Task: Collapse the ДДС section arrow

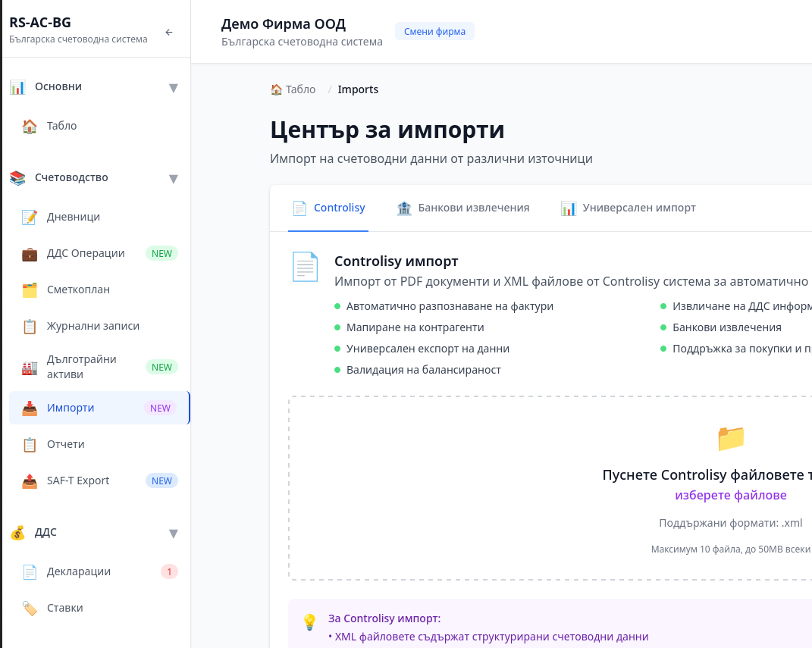Action: click(173, 534)
